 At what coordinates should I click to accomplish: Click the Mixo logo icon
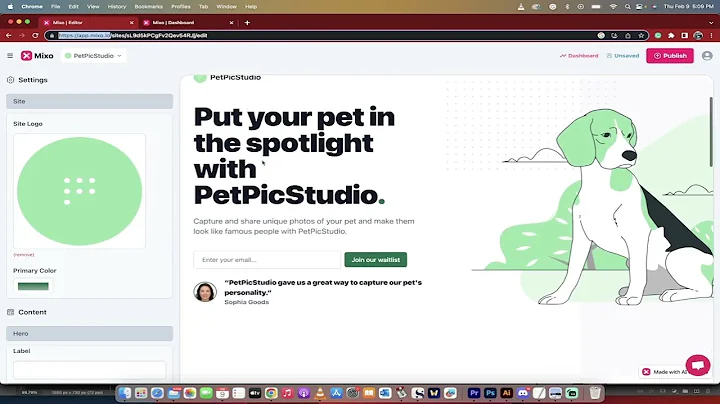[x=26, y=56]
